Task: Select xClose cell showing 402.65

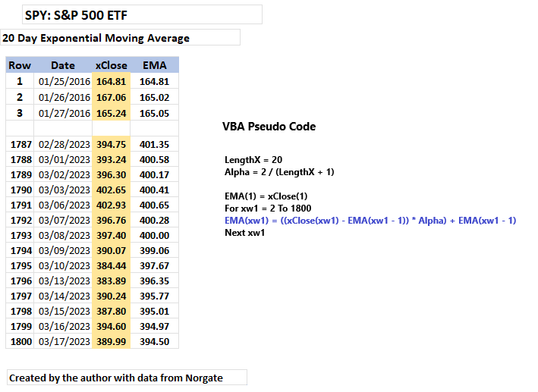Action: tap(112, 190)
